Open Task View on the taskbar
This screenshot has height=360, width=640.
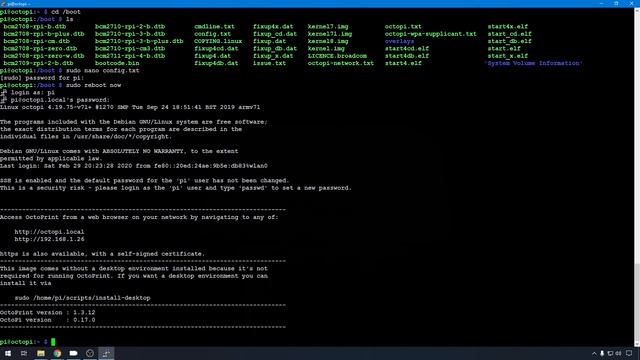24,353
